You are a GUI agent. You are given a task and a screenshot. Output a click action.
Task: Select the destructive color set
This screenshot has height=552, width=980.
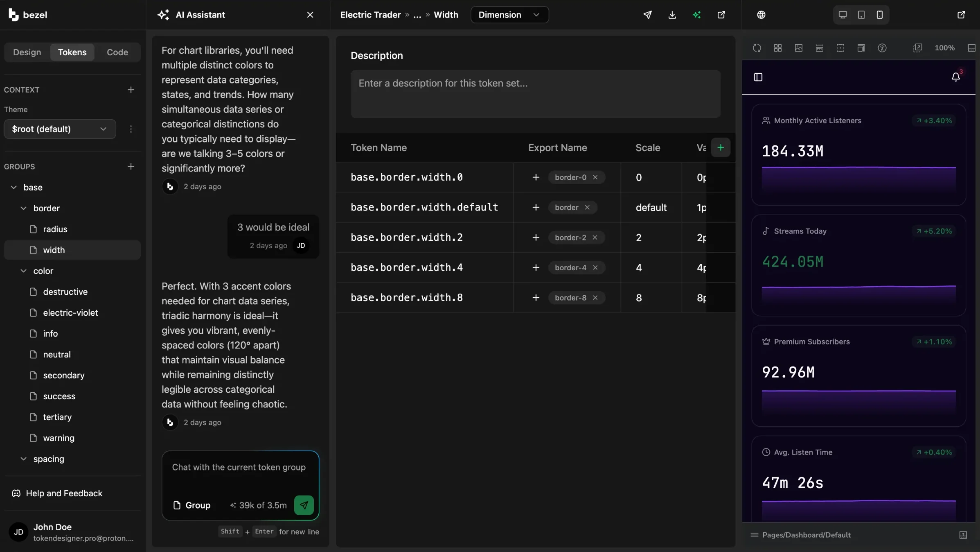point(72,292)
